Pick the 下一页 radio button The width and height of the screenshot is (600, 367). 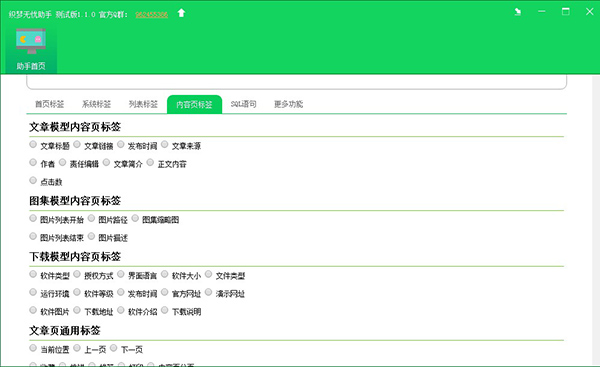[x=114, y=348]
